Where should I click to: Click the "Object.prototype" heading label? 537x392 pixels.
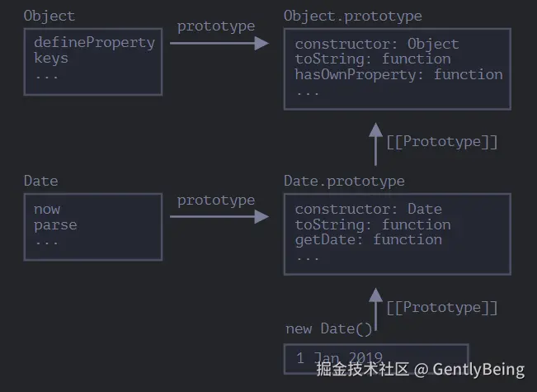[352, 16]
